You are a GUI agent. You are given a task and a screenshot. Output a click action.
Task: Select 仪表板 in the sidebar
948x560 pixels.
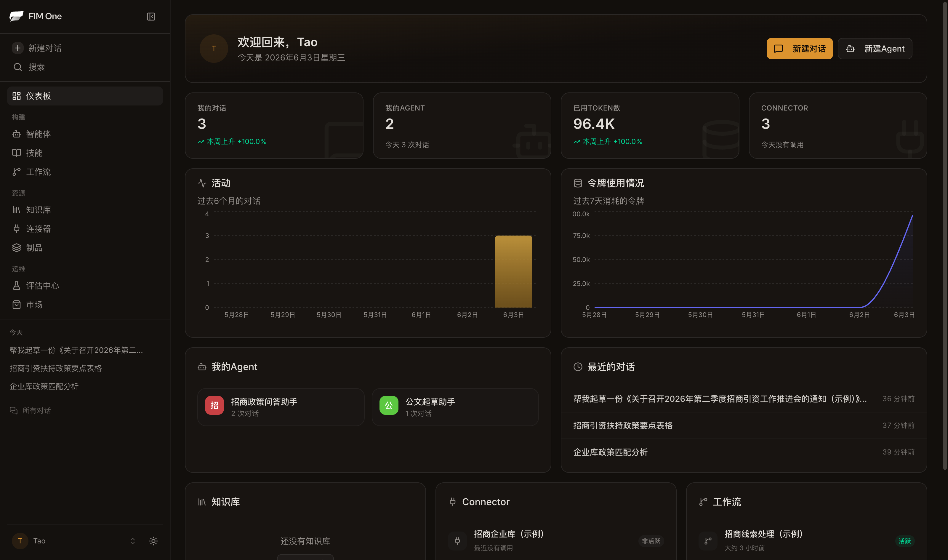tap(85, 96)
